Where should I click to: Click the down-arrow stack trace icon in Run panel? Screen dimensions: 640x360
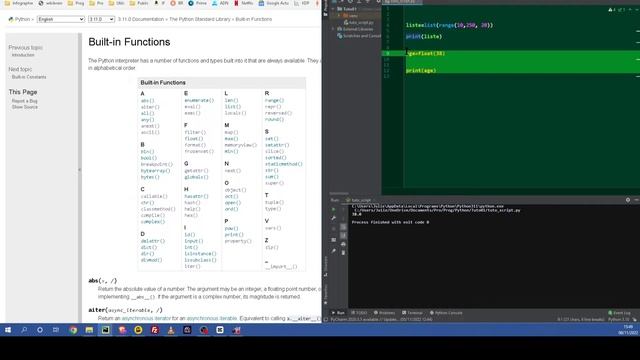click(343, 218)
